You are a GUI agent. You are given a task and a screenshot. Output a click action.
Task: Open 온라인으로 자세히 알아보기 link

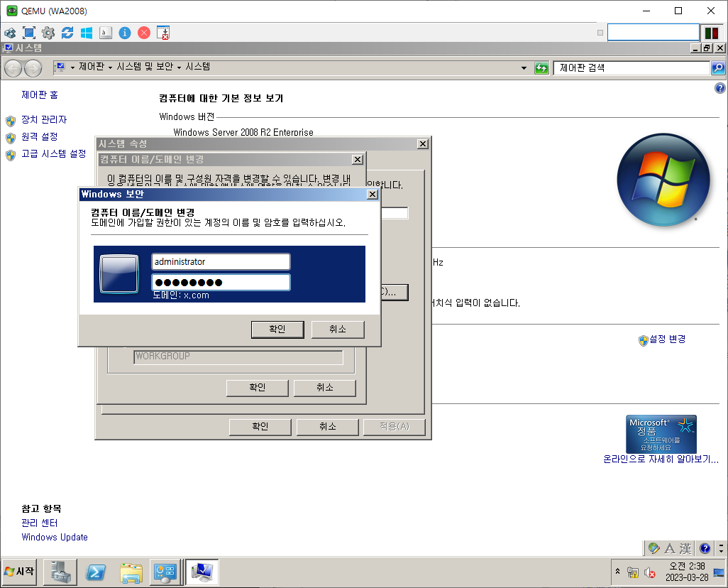tap(661, 459)
